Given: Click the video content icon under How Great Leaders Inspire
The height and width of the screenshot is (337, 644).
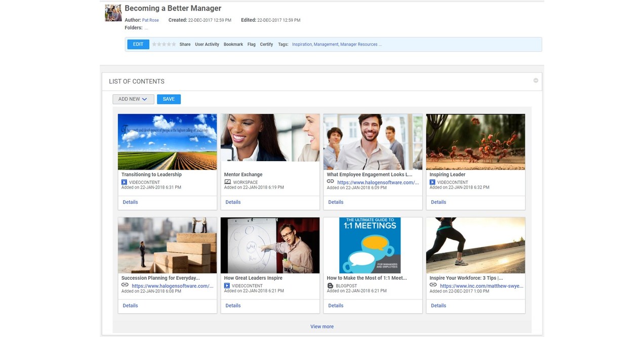Looking at the screenshot, I should [x=226, y=285].
